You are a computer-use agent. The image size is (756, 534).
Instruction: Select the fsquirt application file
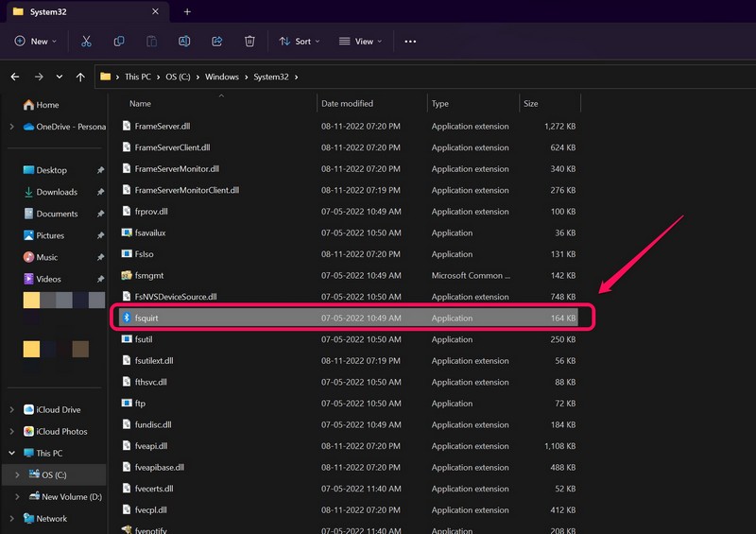146,319
